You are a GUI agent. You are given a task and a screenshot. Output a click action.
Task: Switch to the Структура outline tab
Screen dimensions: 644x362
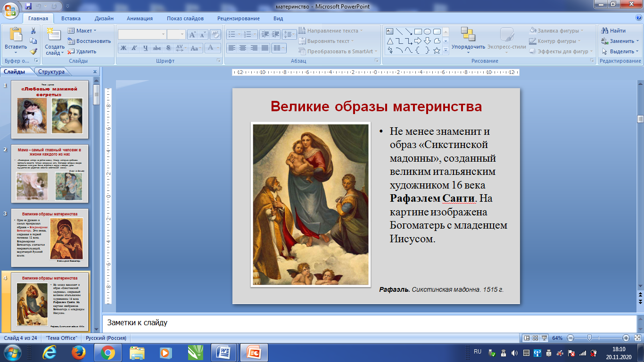pyautogui.click(x=51, y=72)
